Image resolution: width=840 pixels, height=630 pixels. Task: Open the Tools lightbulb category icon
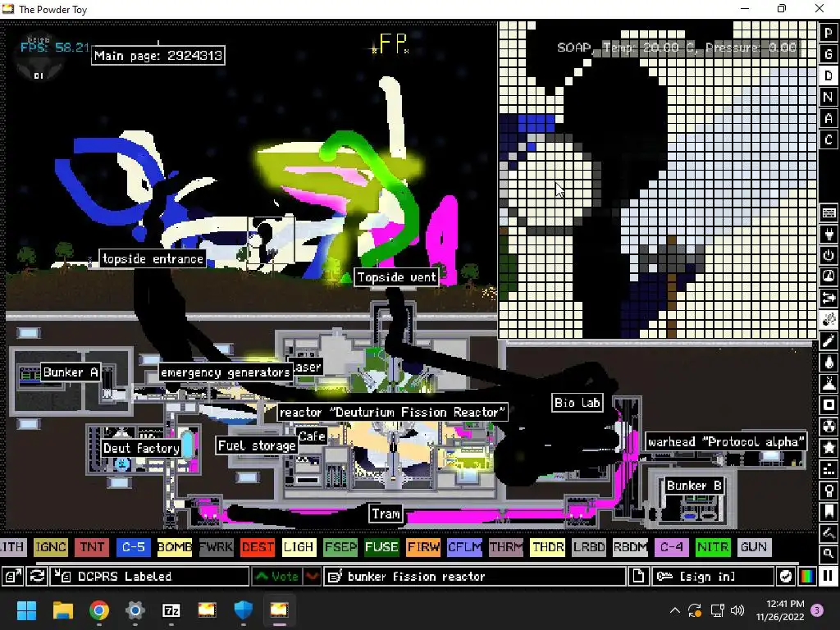pos(829,491)
